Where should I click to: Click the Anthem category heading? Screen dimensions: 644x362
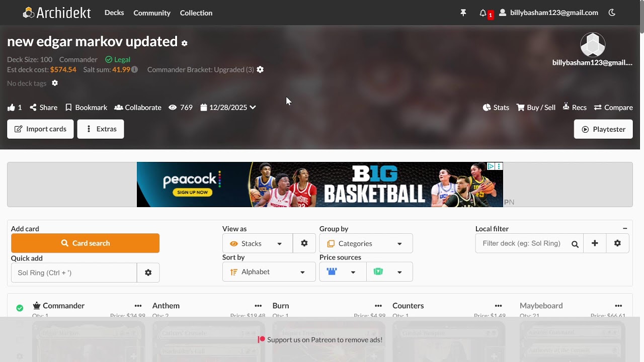click(x=166, y=306)
